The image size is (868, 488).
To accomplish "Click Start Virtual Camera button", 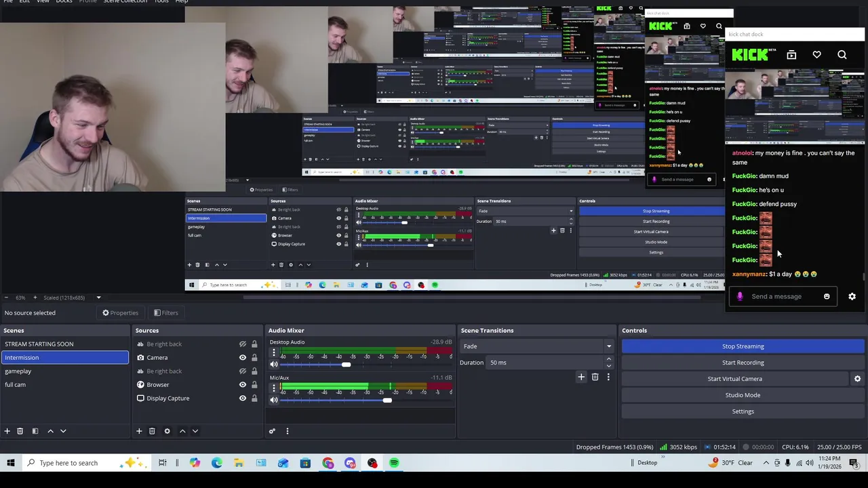I will [735, 379].
